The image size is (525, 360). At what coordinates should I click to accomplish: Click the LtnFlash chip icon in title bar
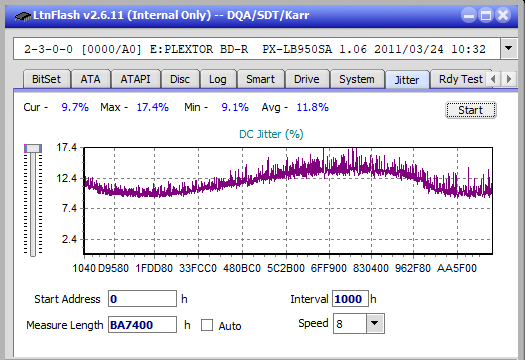click(23, 15)
